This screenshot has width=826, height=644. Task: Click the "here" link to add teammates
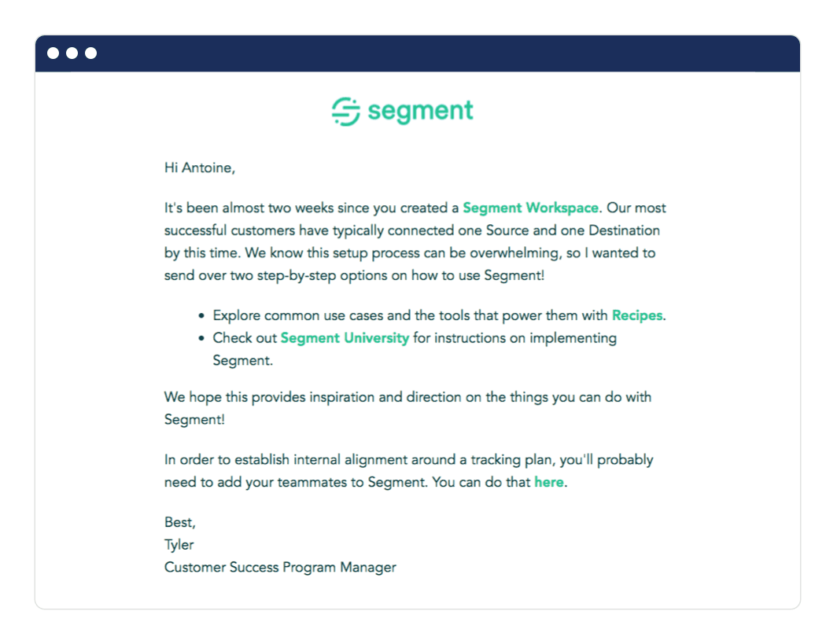pos(548,483)
